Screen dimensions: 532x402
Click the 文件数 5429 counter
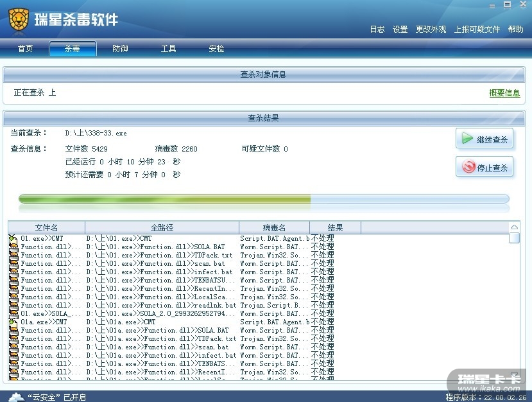pos(86,149)
